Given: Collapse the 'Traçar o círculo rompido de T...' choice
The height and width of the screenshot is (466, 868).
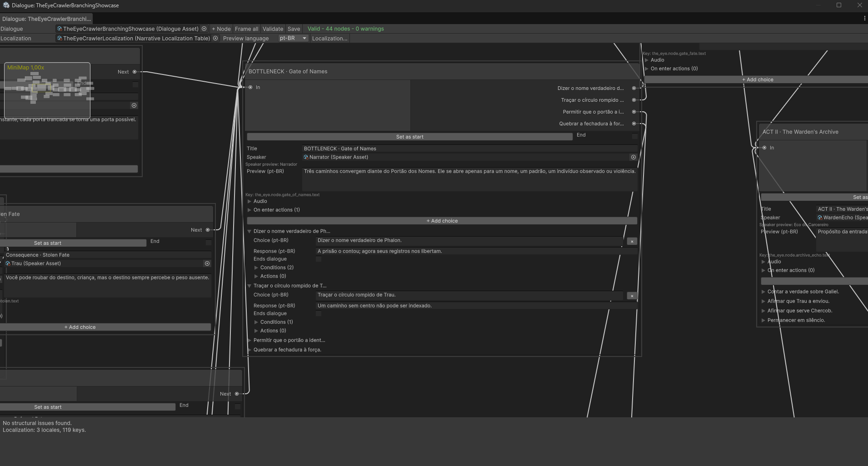Looking at the screenshot, I should [x=249, y=286].
